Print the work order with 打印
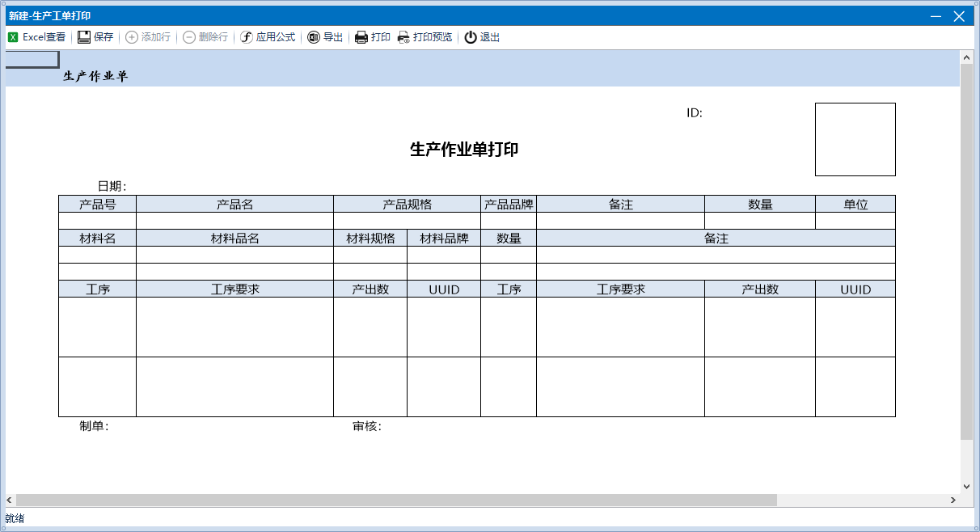This screenshot has width=980, height=532. click(x=373, y=37)
